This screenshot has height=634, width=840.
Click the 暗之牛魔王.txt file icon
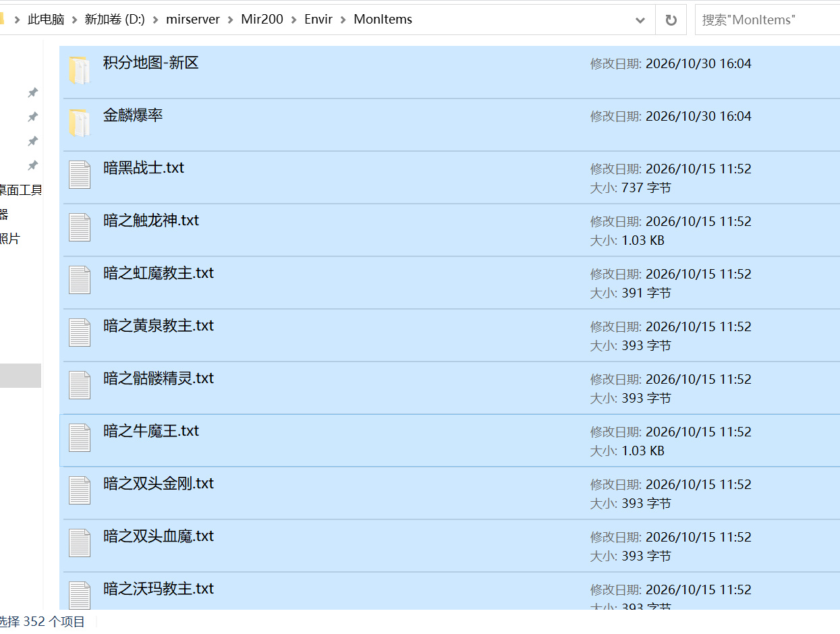[x=80, y=438]
